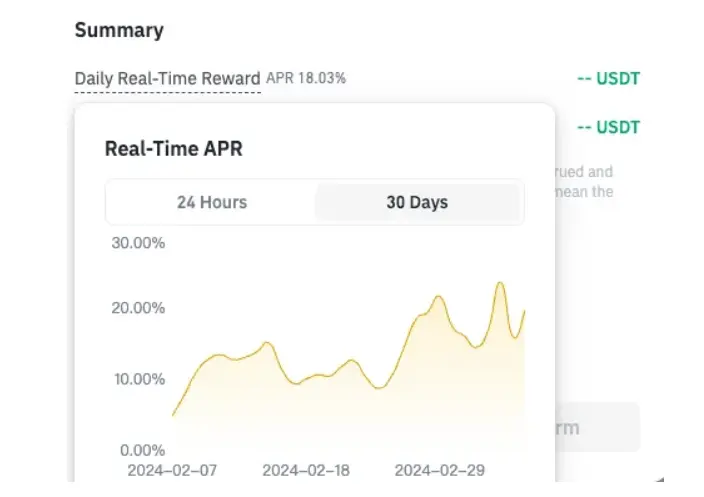Screen dimensions: 704x497
Task: Click the starting point of the APR line
Action: point(173,415)
